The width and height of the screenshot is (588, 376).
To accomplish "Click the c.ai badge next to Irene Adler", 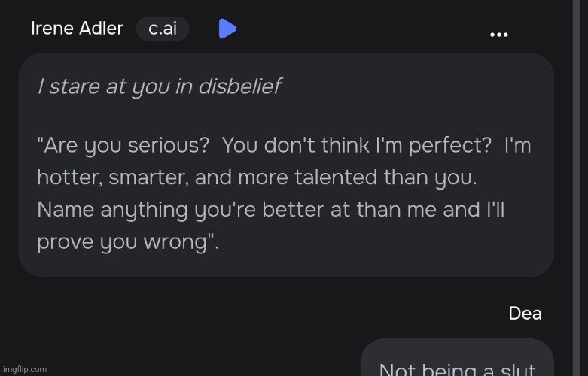I will pos(163,29).
